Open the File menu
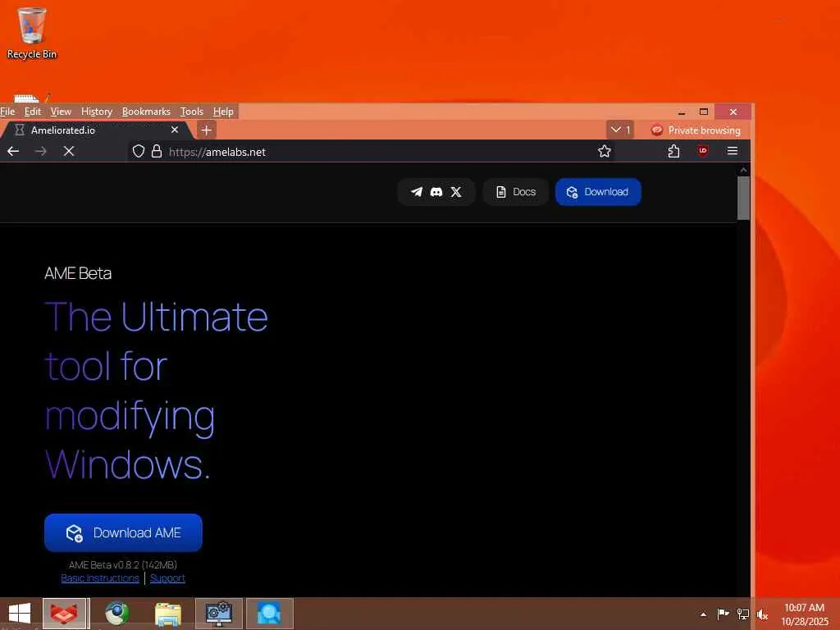Image resolution: width=840 pixels, height=630 pixels. tap(7, 112)
